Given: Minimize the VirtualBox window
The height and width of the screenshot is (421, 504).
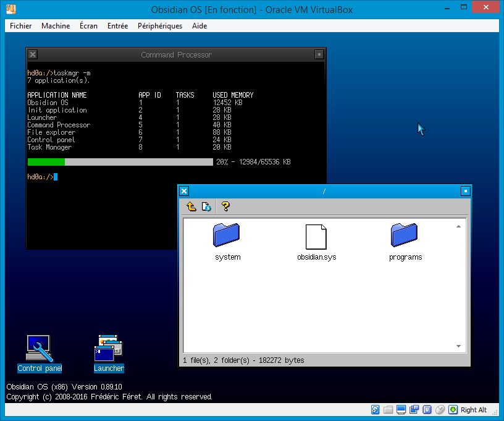Looking at the screenshot, I should tap(447, 7).
